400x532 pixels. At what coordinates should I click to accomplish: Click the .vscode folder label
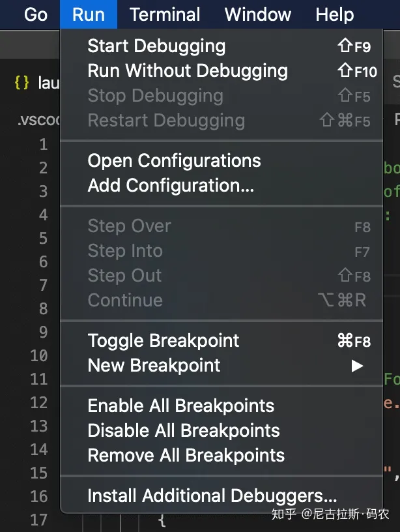click(39, 120)
